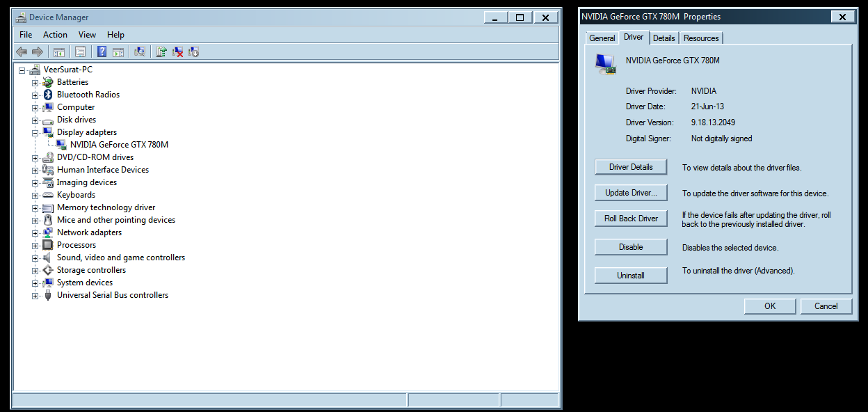Click the Disable down-arrow toolbar icon

coord(194,51)
